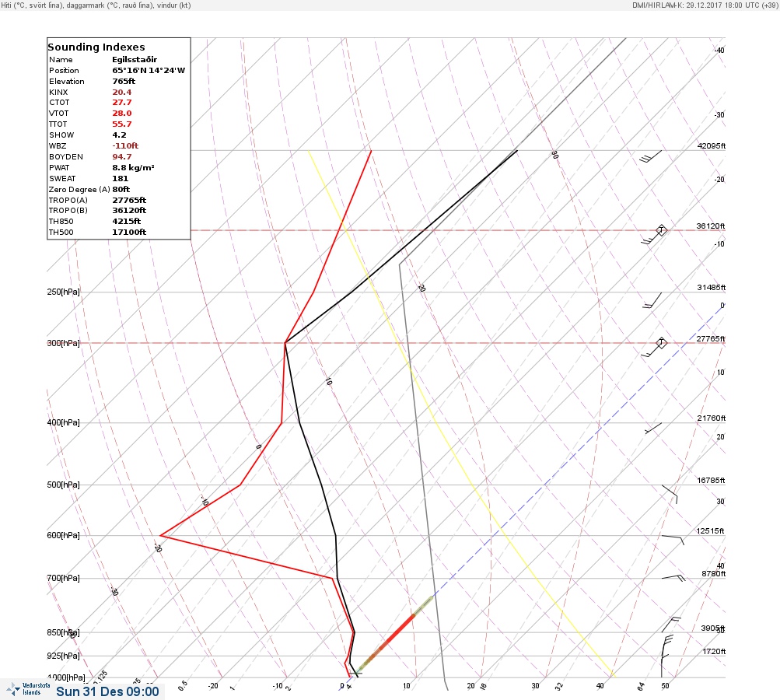This screenshot has width=780, height=700.
Task: Click the 500[hPa] pressure label
Action: coord(63,485)
